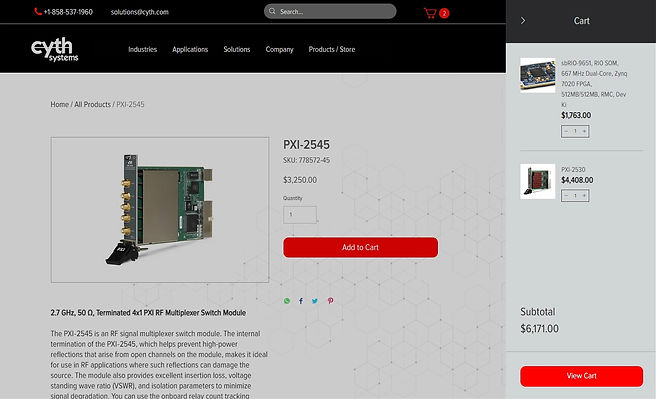Click the phone icon in header
The height and width of the screenshot is (399, 656).
tap(38, 12)
